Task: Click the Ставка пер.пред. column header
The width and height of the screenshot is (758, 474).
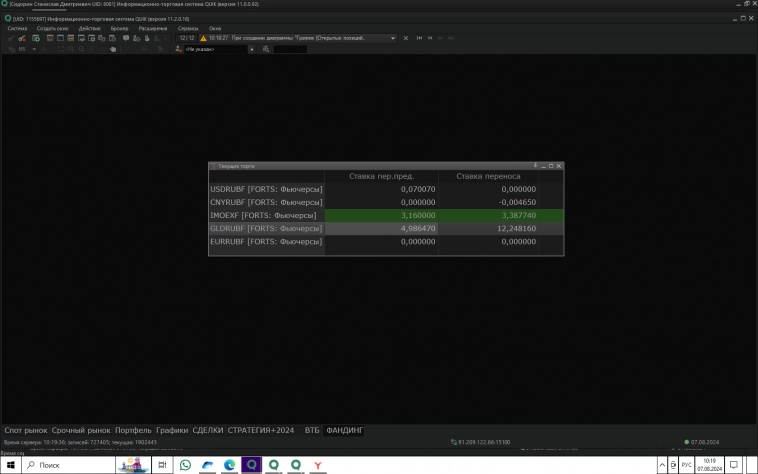Action: (381, 176)
